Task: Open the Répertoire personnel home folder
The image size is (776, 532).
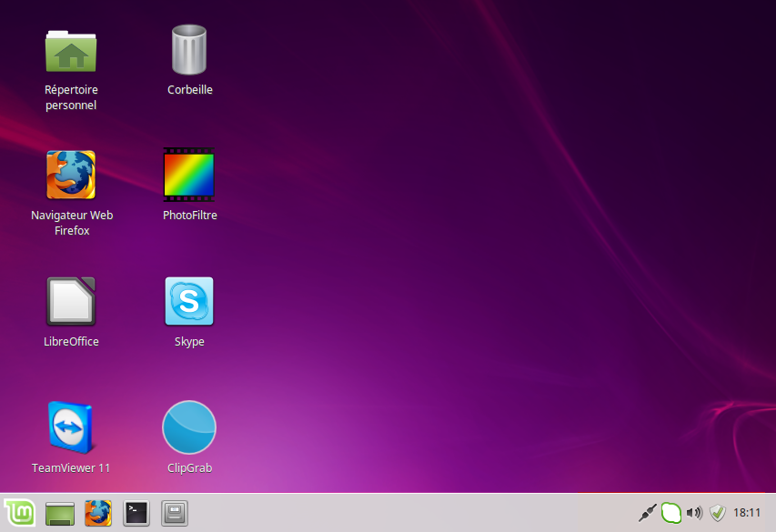Action: [71, 50]
